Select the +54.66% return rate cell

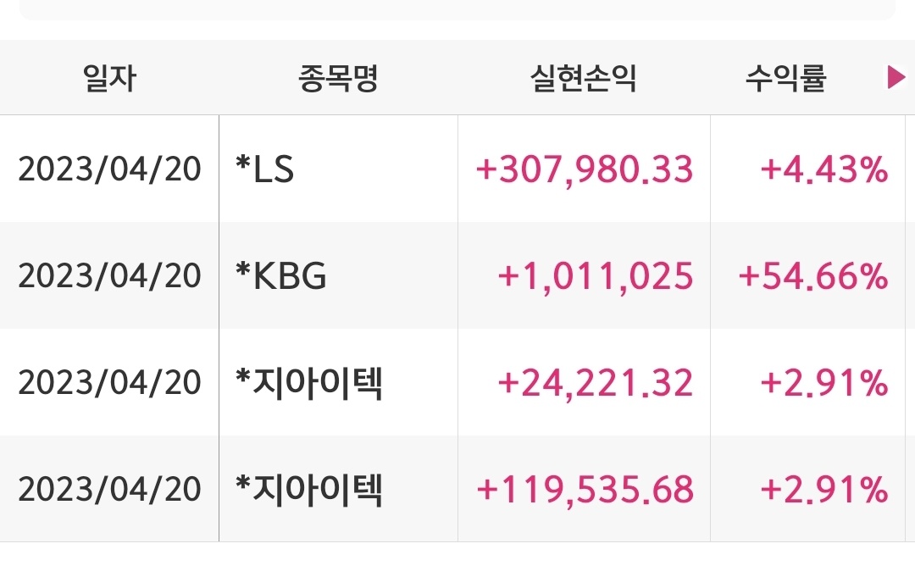click(x=813, y=276)
